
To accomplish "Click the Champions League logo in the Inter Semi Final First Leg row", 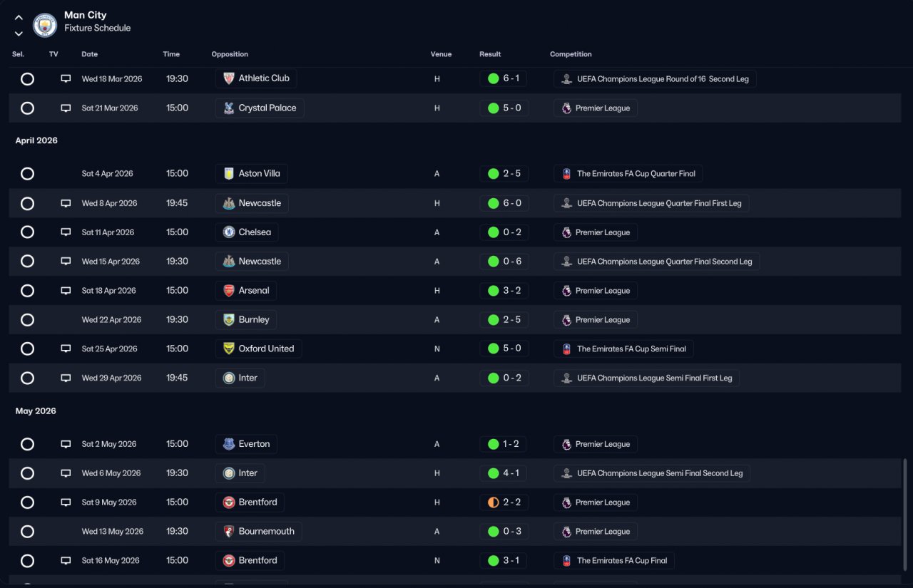I will (x=566, y=378).
